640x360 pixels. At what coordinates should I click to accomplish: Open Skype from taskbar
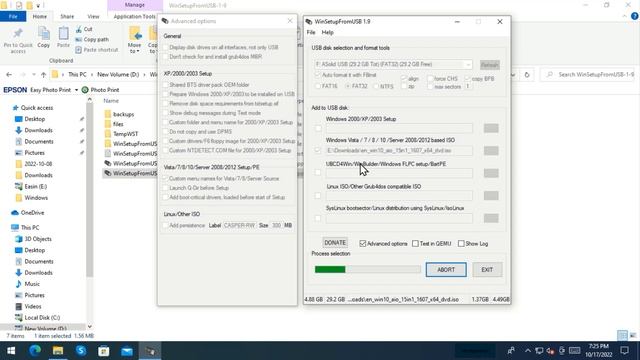click(x=81, y=351)
